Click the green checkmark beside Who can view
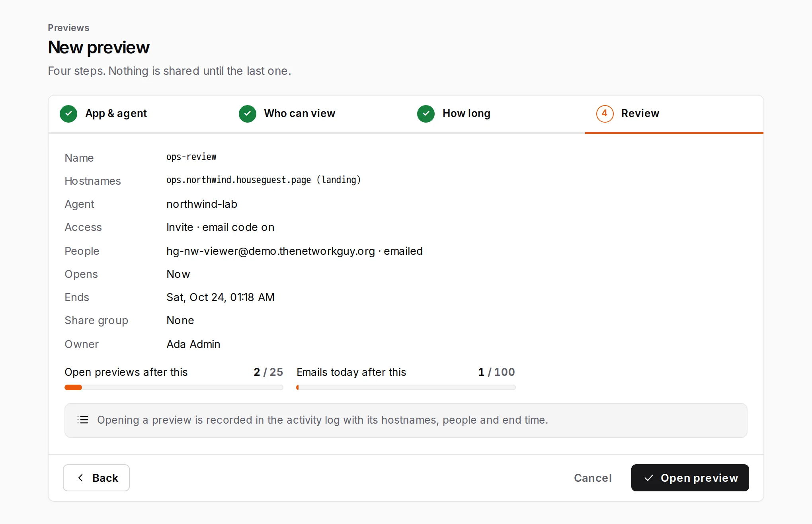The height and width of the screenshot is (524, 812). [x=248, y=114]
